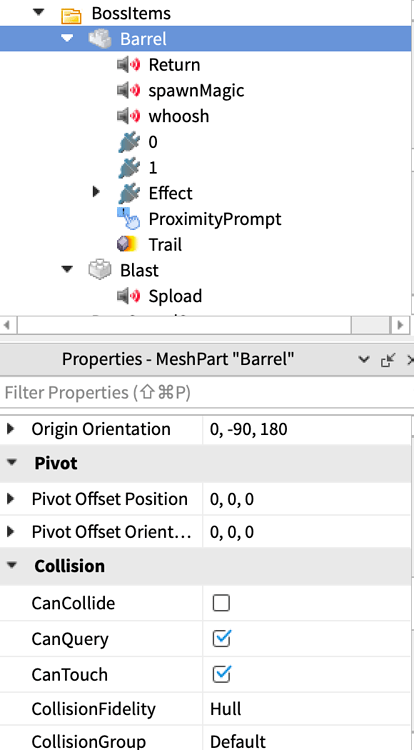Select the Effect attachment icon
Screen dimensions: 414x750
point(129,193)
